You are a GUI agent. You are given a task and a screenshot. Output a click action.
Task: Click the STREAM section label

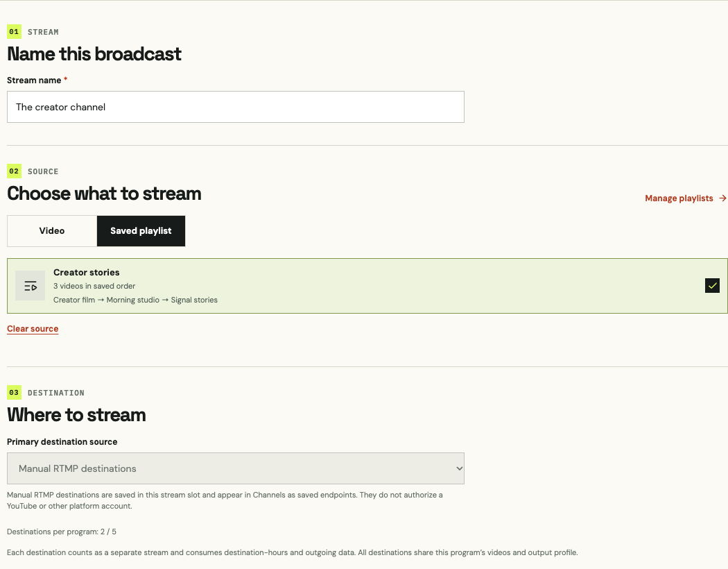[x=43, y=32]
